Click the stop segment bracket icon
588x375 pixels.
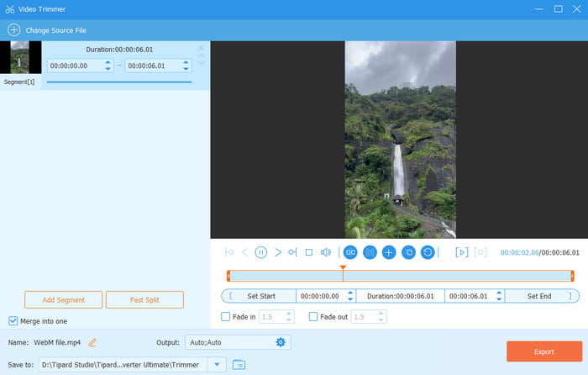click(x=480, y=252)
